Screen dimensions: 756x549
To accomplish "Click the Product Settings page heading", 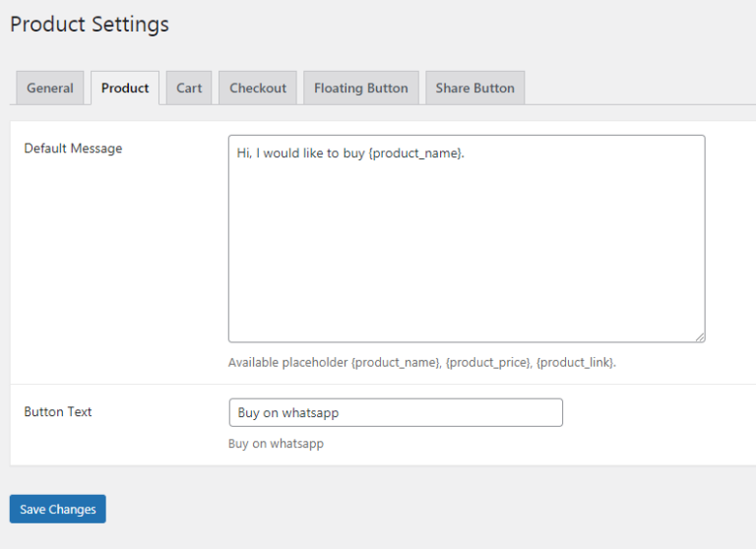I will [x=90, y=24].
